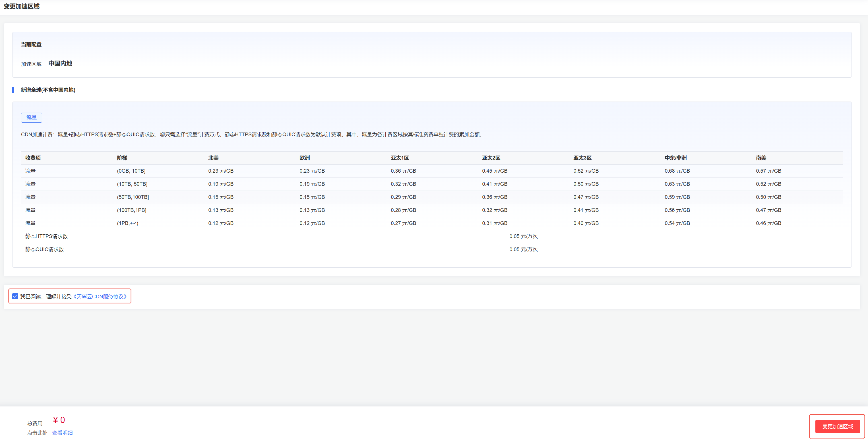The height and width of the screenshot is (442, 868).
Task: Click the 0.68 元/GB price cell
Action: [x=677, y=171]
